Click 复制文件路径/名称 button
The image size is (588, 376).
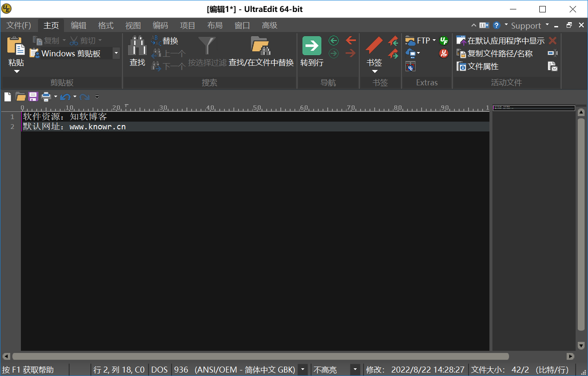[x=495, y=53]
